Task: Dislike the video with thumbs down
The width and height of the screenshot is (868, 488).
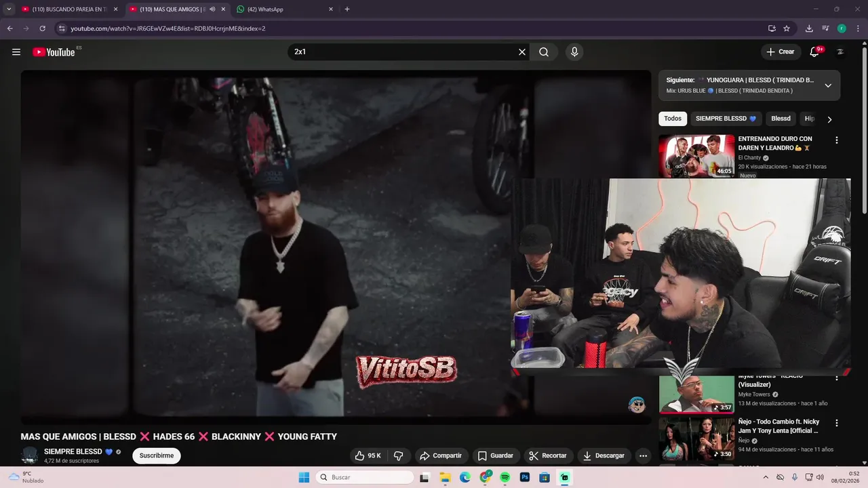Action: pyautogui.click(x=399, y=455)
